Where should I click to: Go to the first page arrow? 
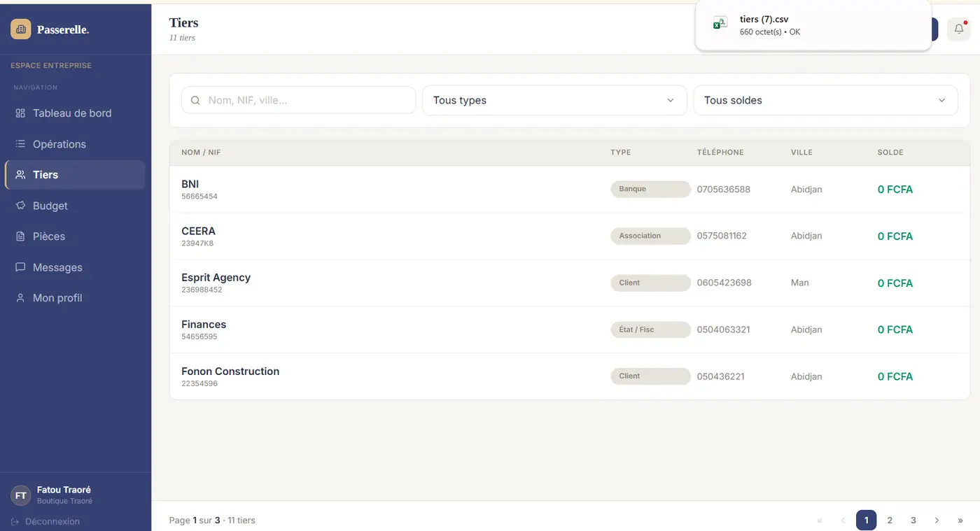pyautogui.click(x=820, y=521)
